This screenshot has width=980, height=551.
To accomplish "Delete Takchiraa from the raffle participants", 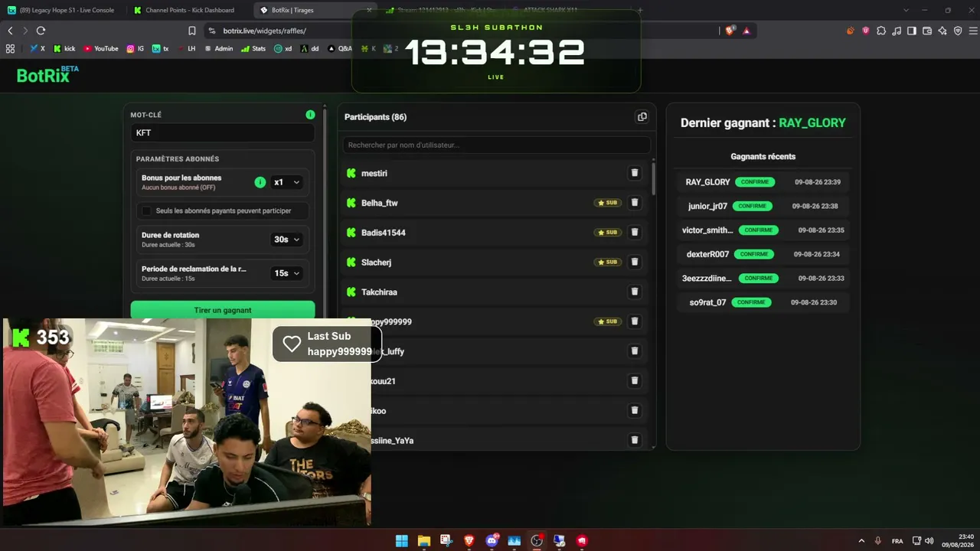I will point(634,292).
